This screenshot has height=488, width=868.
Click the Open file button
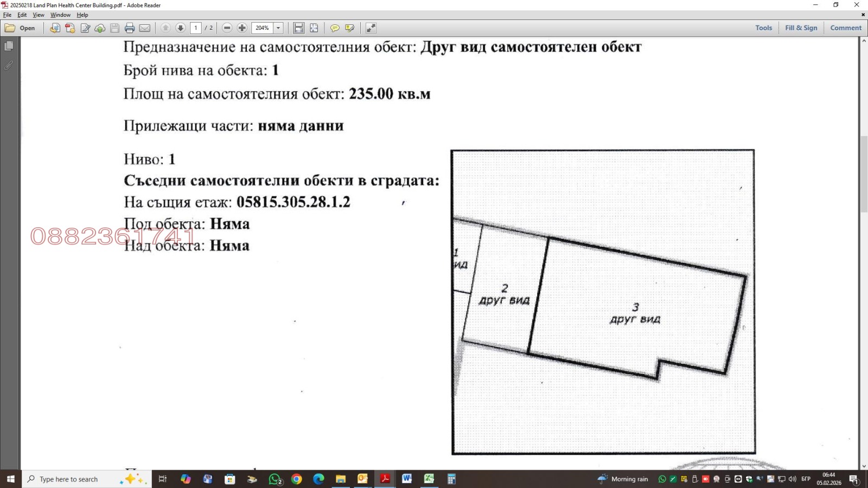(20, 28)
